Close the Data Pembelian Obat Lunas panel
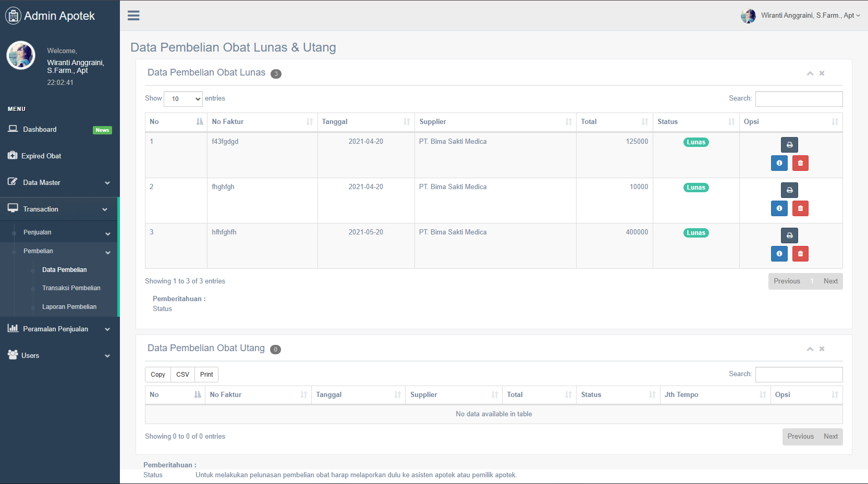Image resolution: width=868 pixels, height=484 pixels. coord(822,73)
